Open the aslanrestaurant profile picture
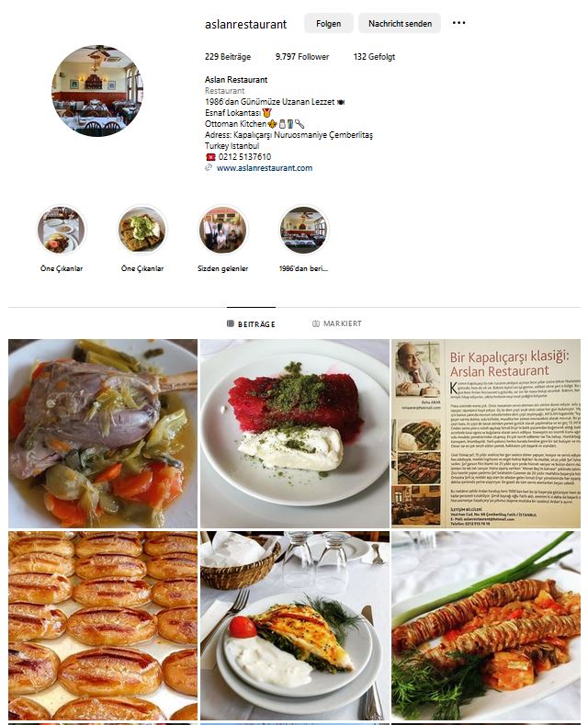Viewport: 588px width, 725px height. pyautogui.click(x=97, y=91)
